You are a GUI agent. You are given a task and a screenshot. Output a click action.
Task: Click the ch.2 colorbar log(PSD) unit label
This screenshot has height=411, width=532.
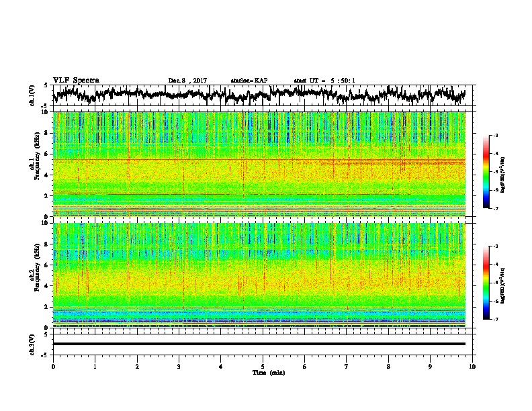(503, 285)
